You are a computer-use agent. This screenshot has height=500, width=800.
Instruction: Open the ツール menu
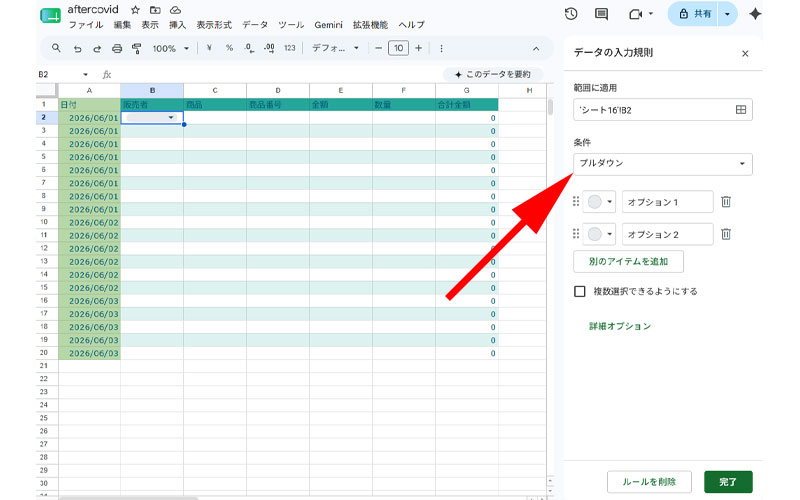291,24
